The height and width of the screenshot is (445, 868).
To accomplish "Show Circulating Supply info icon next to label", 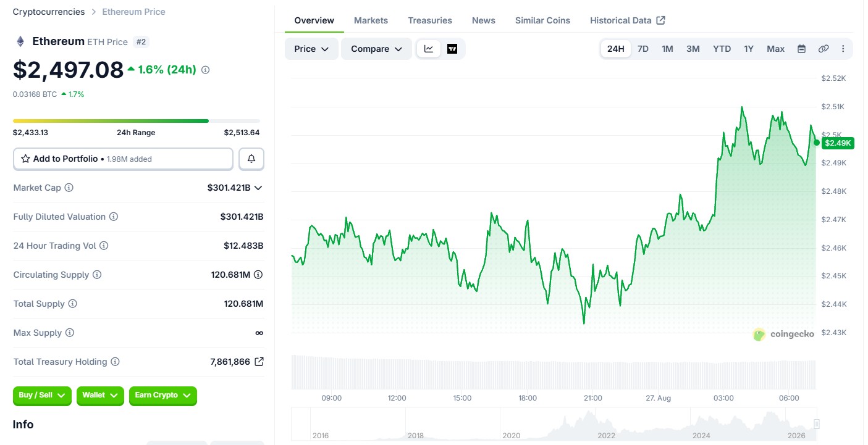I will click(97, 275).
